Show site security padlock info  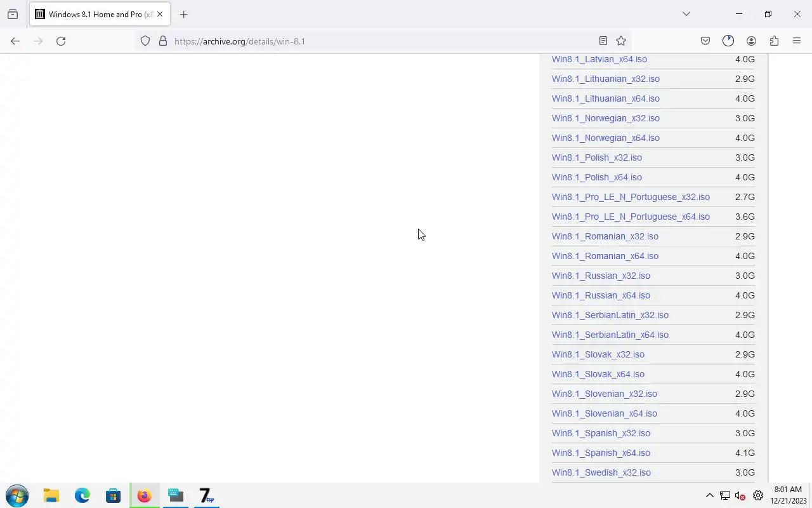[x=163, y=41]
